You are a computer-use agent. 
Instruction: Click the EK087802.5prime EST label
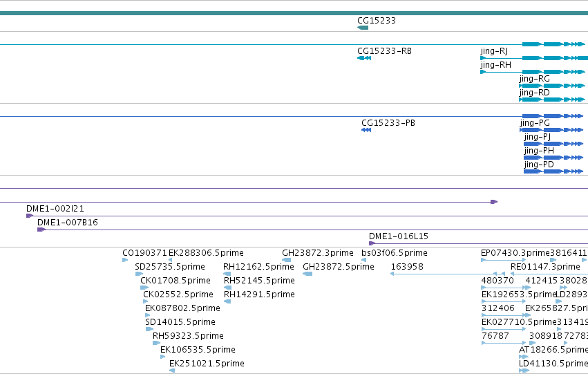coord(182,309)
